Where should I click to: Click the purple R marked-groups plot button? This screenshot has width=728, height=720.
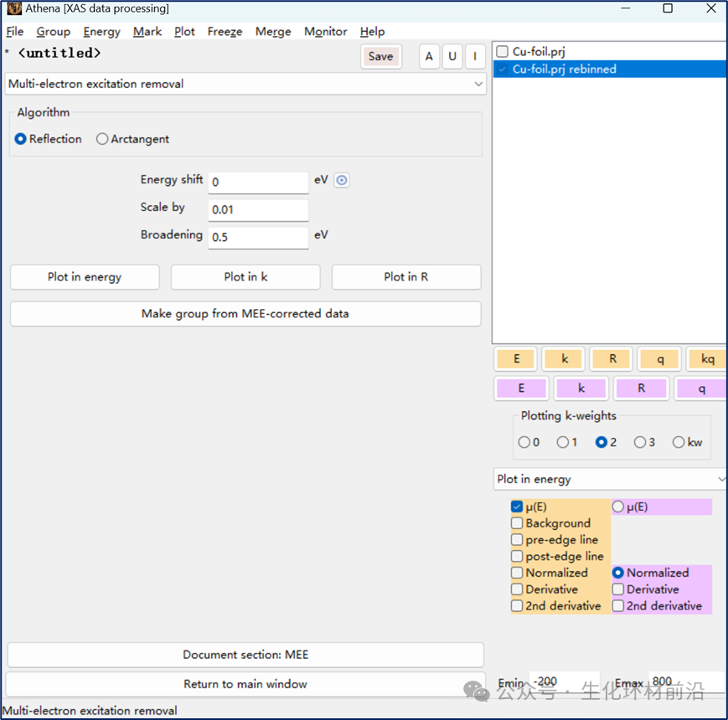pyautogui.click(x=641, y=388)
